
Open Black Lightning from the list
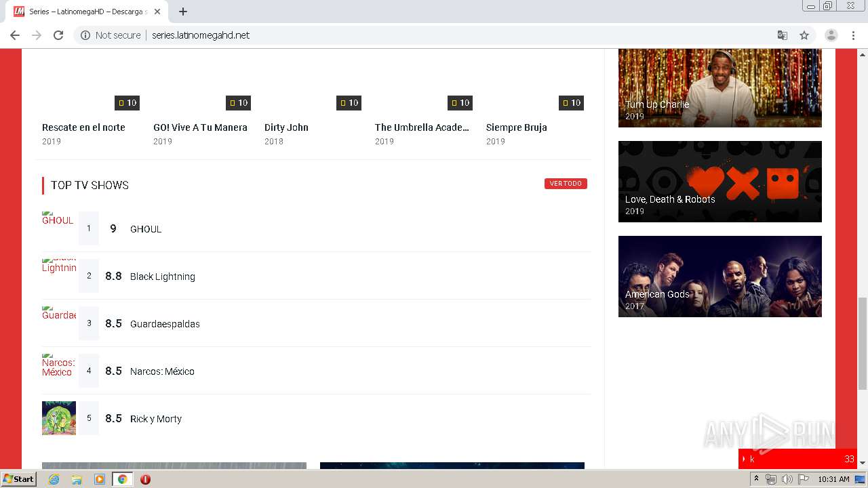point(163,277)
